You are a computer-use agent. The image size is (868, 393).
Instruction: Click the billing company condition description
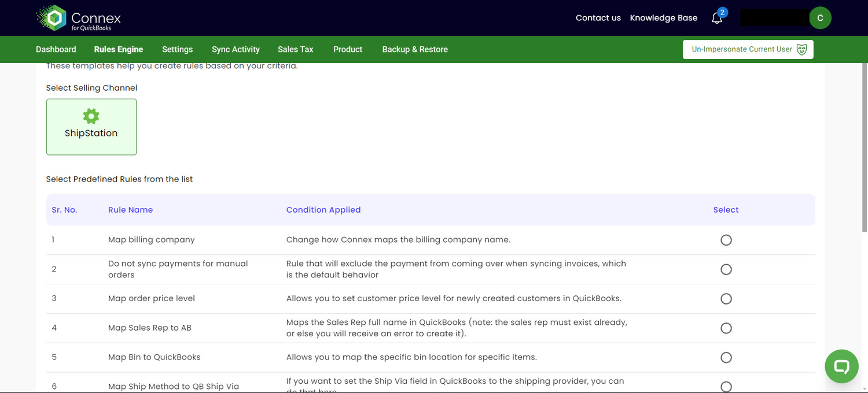click(398, 240)
